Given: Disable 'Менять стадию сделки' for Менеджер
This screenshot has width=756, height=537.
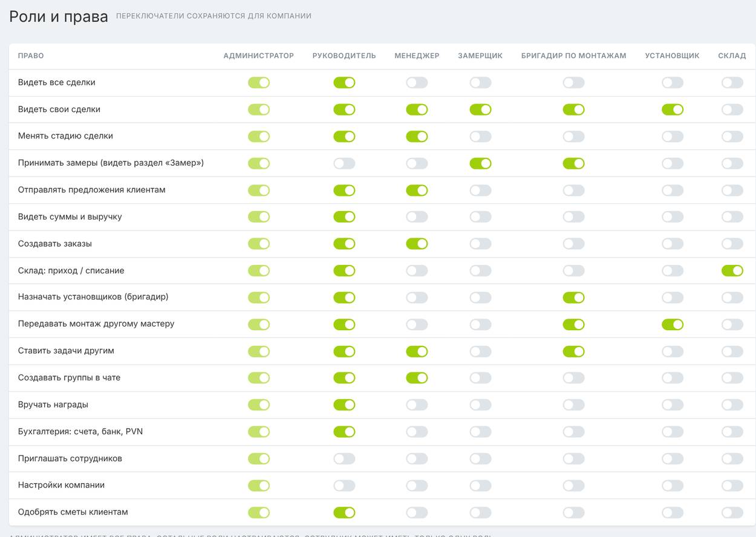Looking at the screenshot, I should click(x=417, y=137).
